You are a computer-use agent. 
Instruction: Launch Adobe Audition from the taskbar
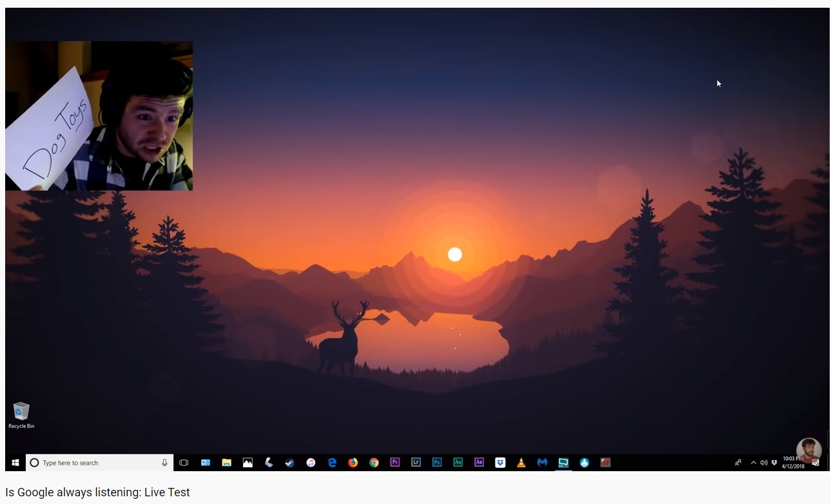pos(458,463)
